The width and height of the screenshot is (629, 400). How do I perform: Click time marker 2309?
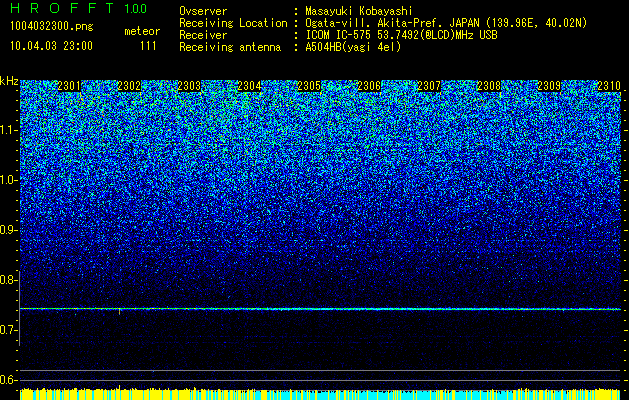pyautogui.click(x=549, y=86)
